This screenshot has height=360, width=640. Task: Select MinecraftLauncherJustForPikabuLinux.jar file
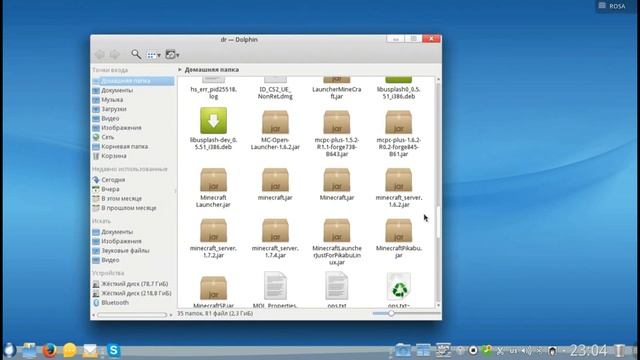point(337,242)
